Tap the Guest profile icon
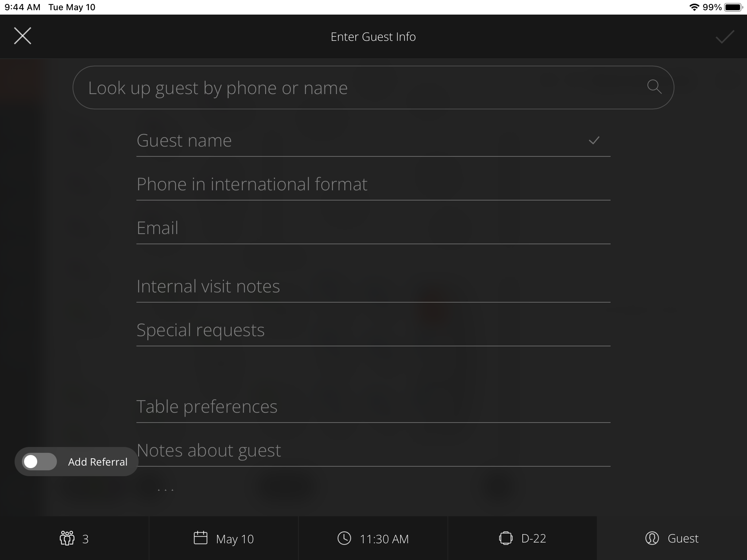This screenshot has height=560, width=747. pyautogui.click(x=652, y=538)
